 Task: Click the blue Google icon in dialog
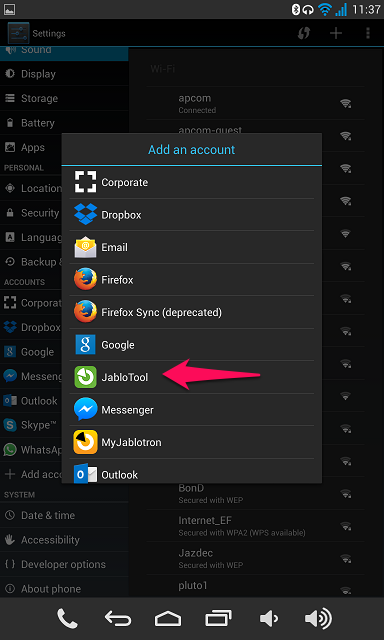[x=85, y=344]
